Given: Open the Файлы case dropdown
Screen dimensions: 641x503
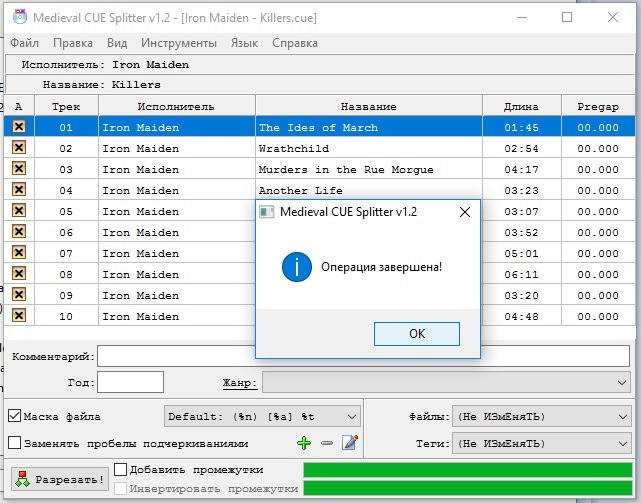Looking at the screenshot, I should click(541, 417).
